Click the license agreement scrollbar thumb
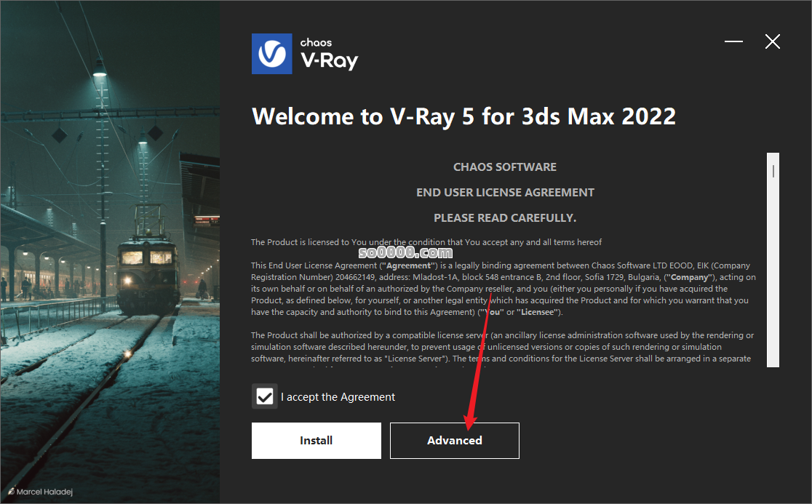This screenshot has height=504, width=812. coord(773,171)
